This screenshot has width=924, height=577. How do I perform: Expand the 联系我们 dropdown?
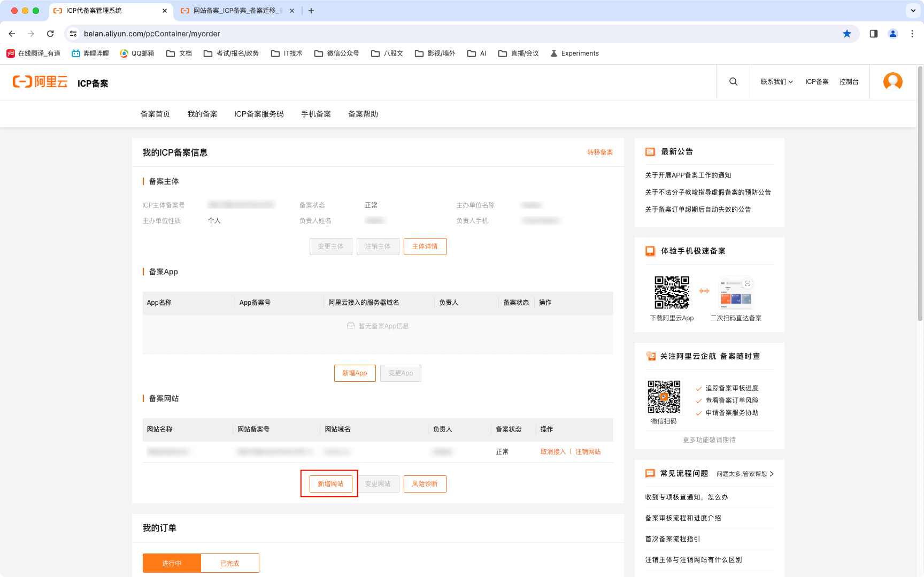(776, 82)
